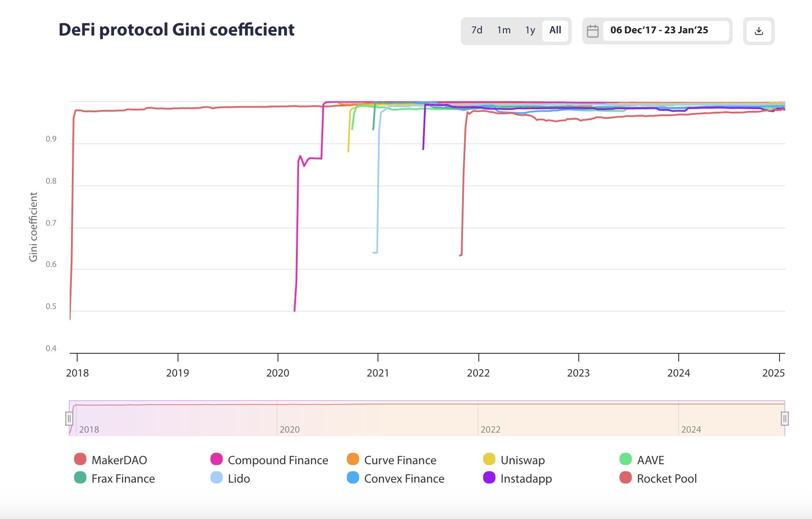Open the calendar date picker icon
Screen dimensions: 812x519
point(593,31)
